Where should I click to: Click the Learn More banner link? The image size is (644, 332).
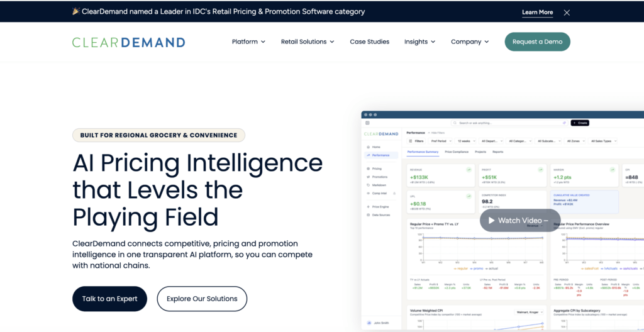point(537,13)
